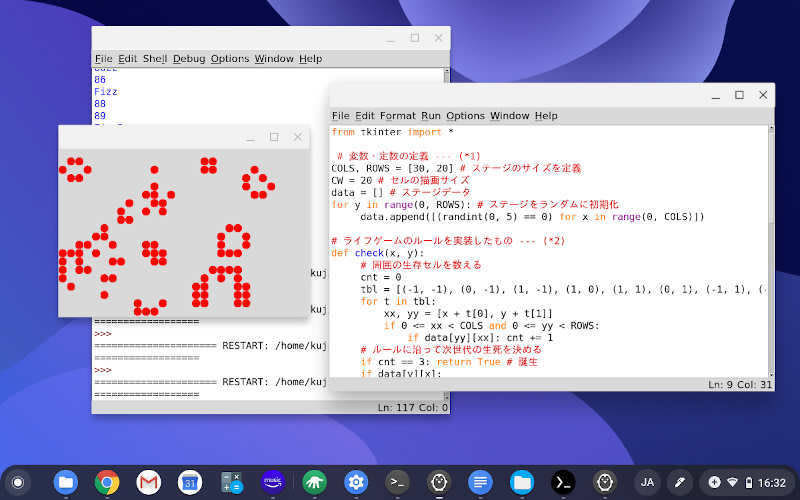Check battery icon in system tray
Viewport: 800px width, 500px height.
click(748, 482)
